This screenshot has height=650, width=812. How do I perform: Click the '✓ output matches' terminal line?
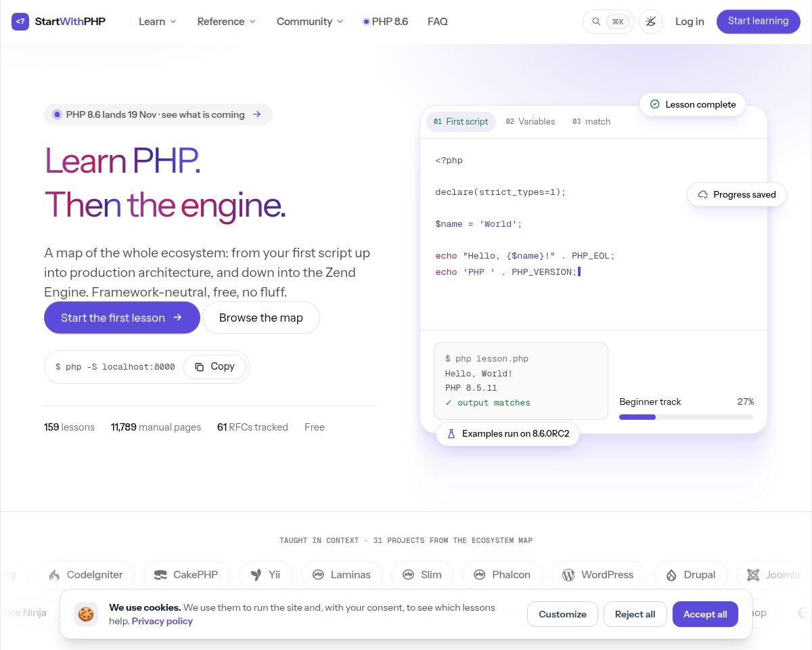click(488, 403)
